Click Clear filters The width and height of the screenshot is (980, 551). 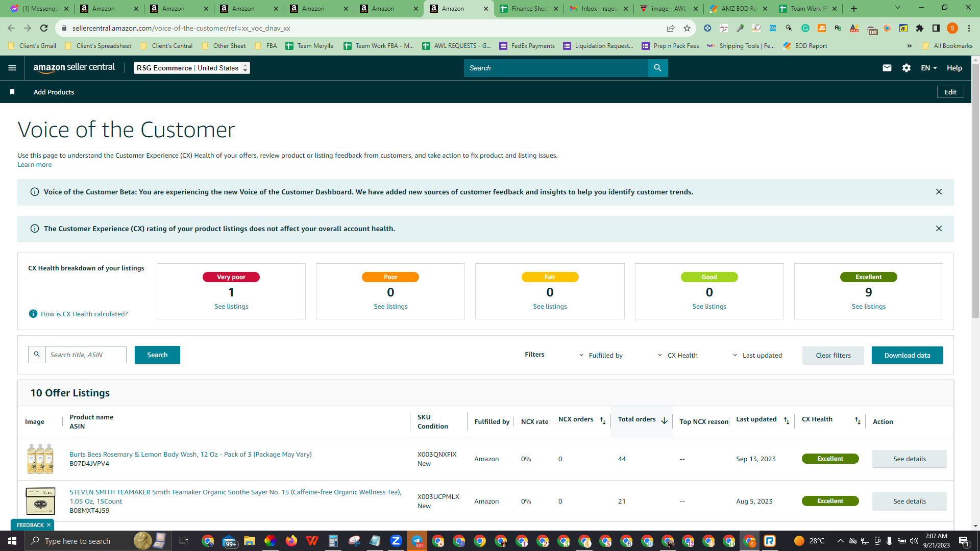[833, 355]
